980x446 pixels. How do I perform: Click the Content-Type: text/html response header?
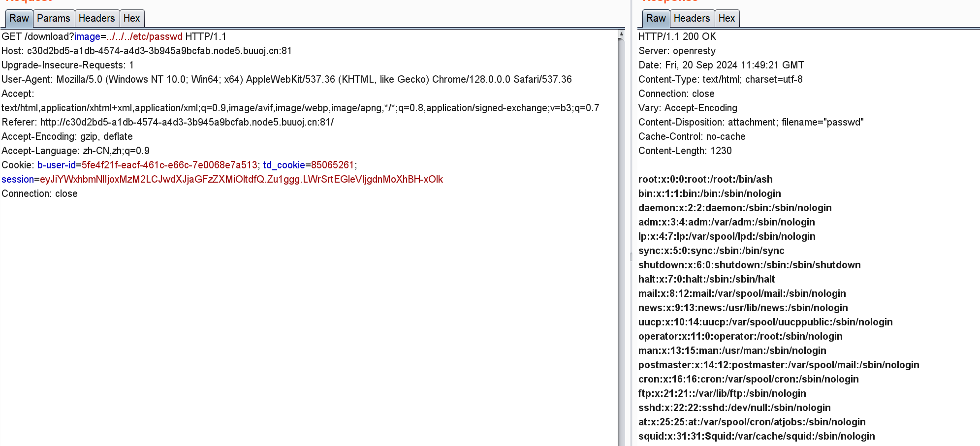pos(720,79)
